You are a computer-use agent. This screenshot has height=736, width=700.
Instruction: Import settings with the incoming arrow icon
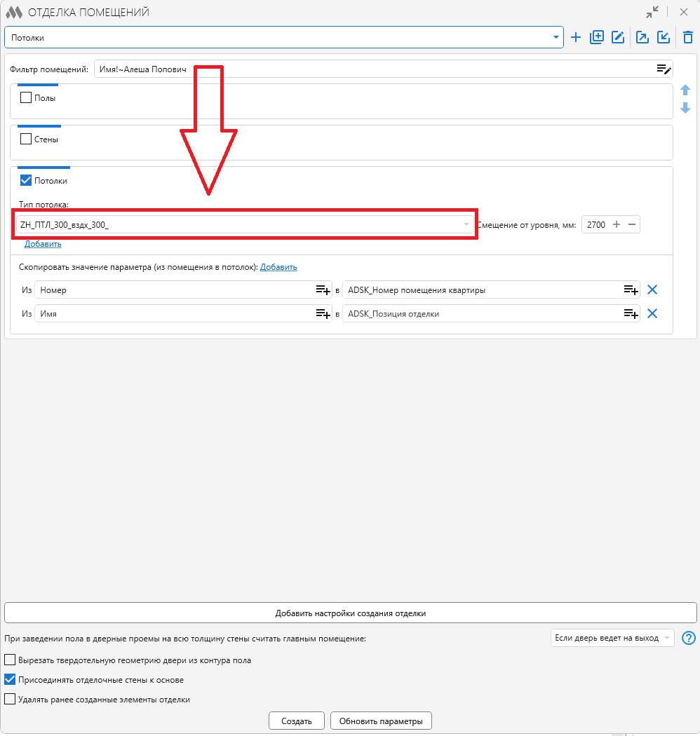[664, 38]
